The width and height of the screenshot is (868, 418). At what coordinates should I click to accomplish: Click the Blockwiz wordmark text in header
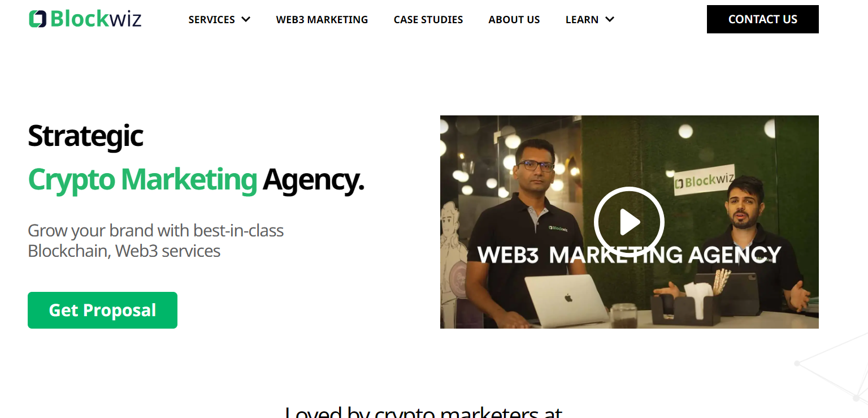click(x=96, y=19)
